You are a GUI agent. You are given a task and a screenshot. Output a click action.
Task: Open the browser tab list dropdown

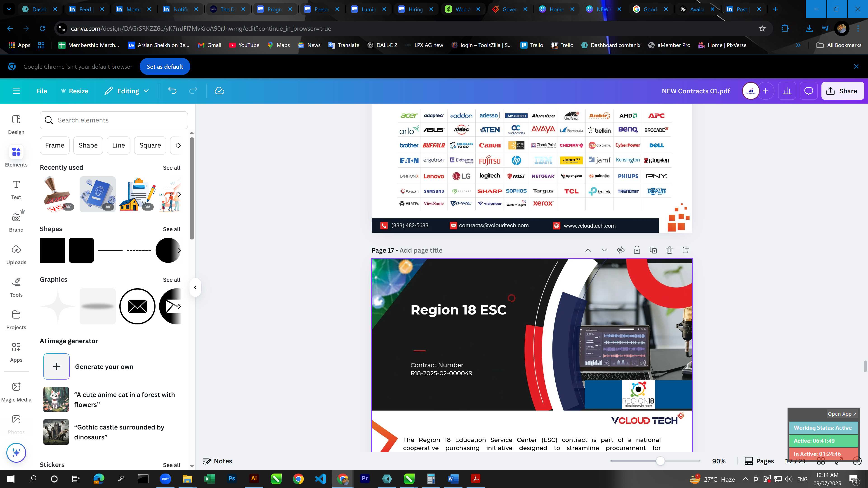pyautogui.click(x=9, y=9)
